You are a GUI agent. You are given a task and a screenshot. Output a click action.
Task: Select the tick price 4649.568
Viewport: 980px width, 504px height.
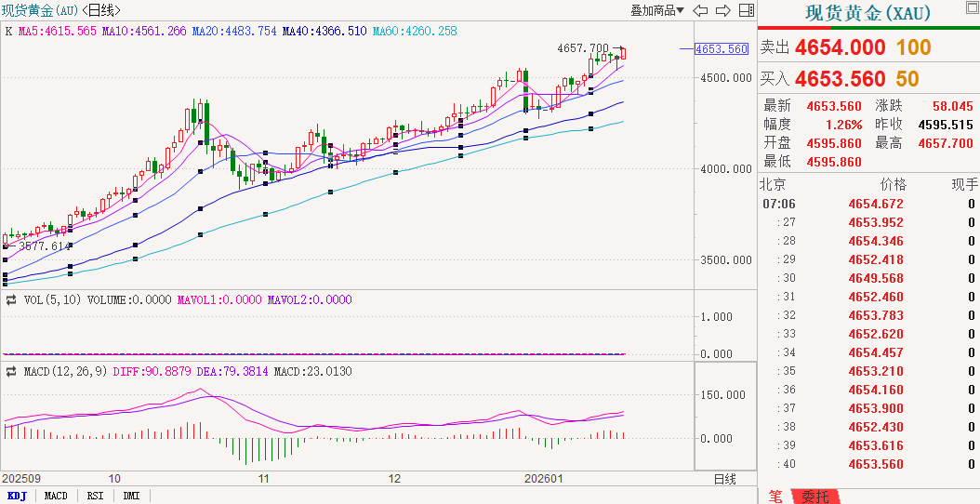pyautogui.click(x=876, y=278)
